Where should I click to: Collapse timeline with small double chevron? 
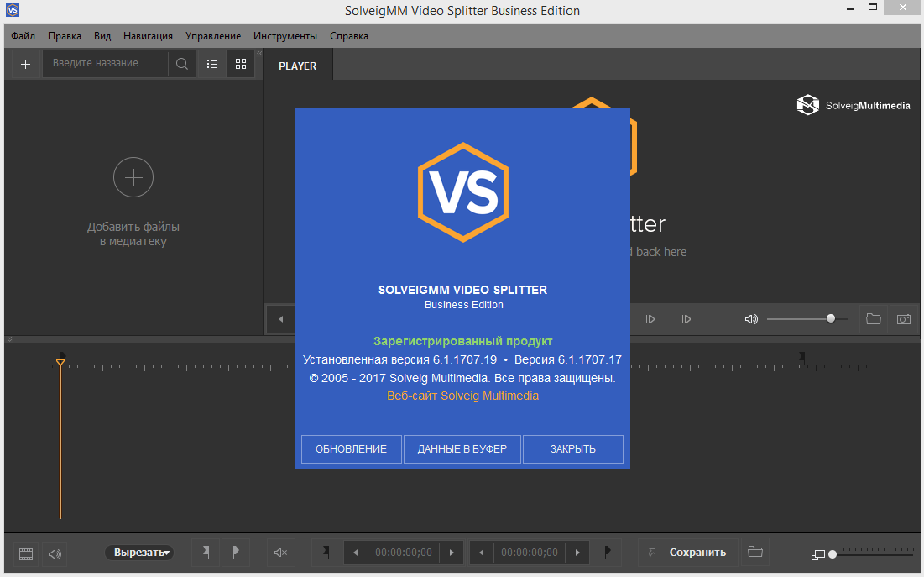[9, 339]
